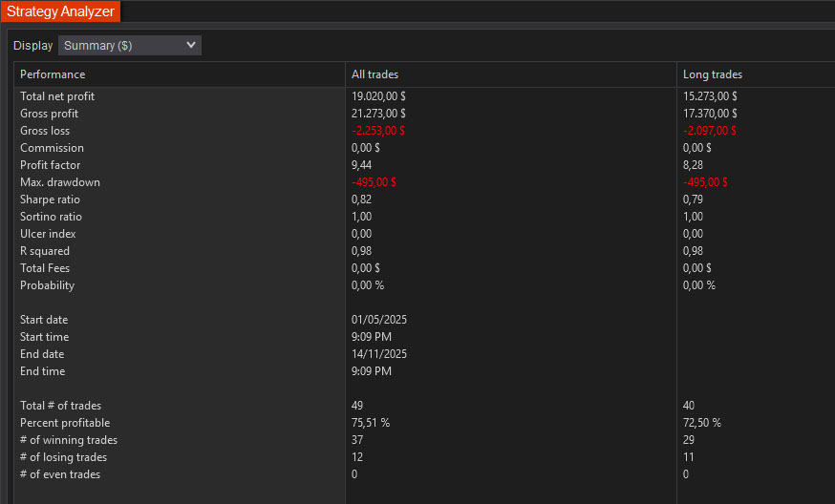Click the End date value 14/11/2025
This screenshot has width=835, height=504.
coord(379,354)
